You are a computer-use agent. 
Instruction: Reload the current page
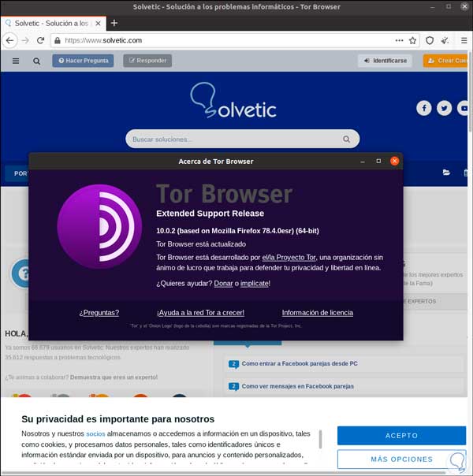41,40
